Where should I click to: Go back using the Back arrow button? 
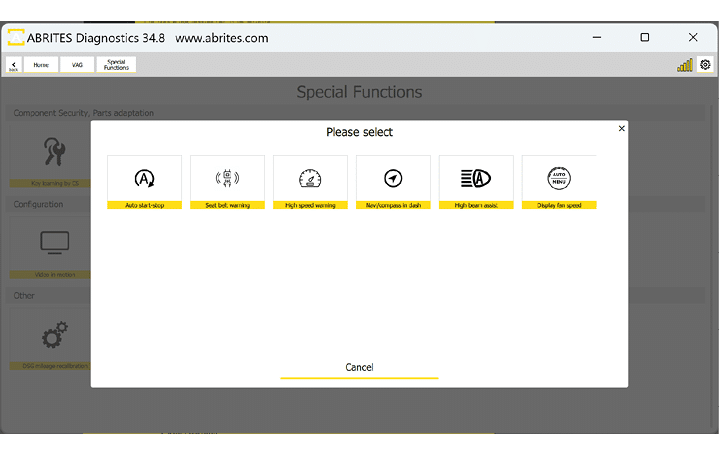[14, 65]
